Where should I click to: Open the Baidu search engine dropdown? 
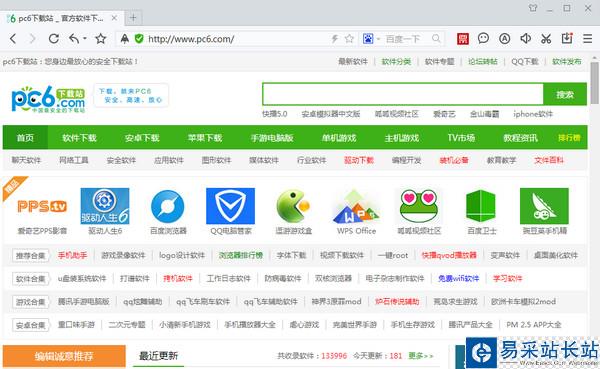pos(378,39)
